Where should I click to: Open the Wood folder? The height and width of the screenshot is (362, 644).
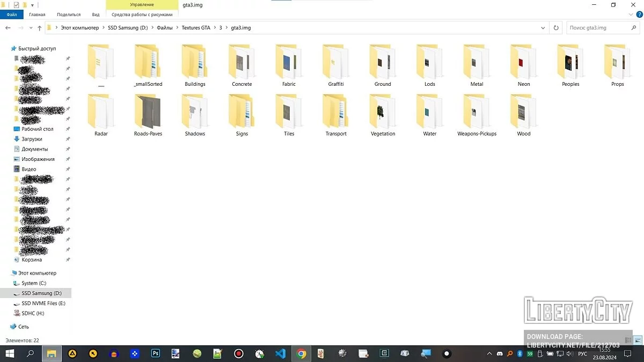[x=524, y=115]
